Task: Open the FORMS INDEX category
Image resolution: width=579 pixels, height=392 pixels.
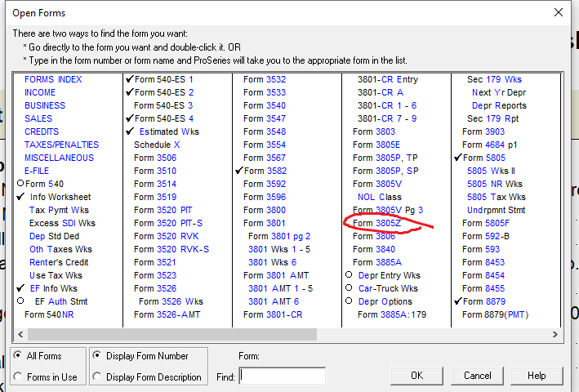Action: (x=53, y=79)
